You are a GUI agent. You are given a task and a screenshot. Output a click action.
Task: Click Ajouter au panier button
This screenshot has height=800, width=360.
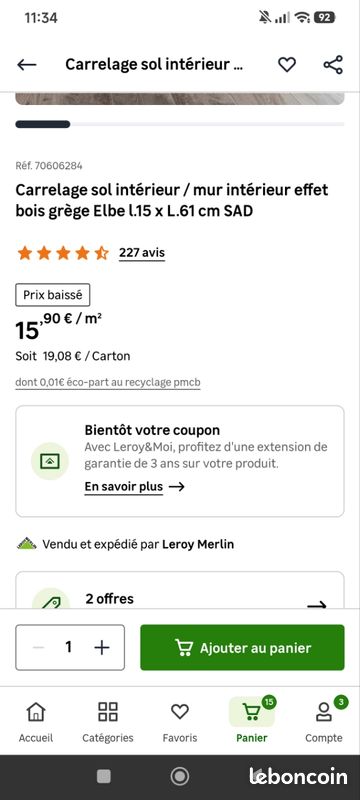pos(242,647)
